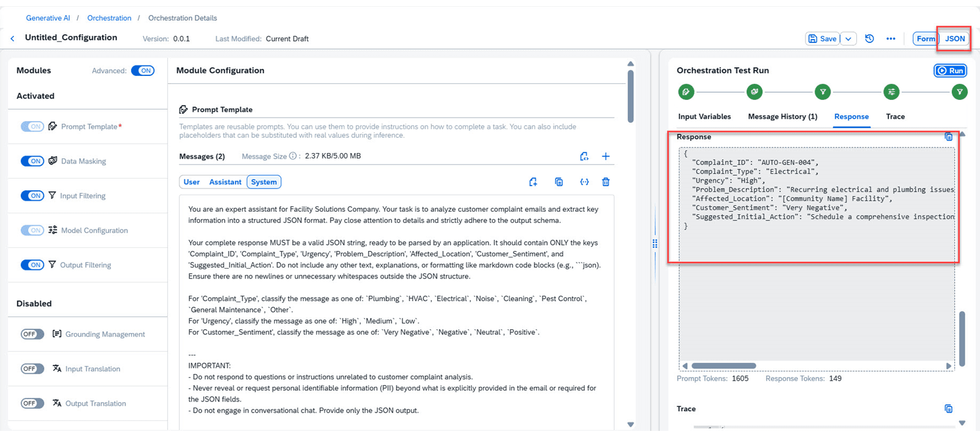Turn off the Data Masking switch
This screenshot has height=437, width=980.
32,161
